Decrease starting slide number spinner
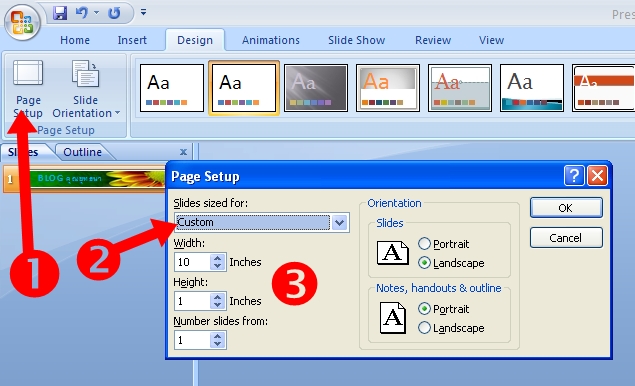This screenshot has height=386, width=635. pyautogui.click(x=218, y=344)
